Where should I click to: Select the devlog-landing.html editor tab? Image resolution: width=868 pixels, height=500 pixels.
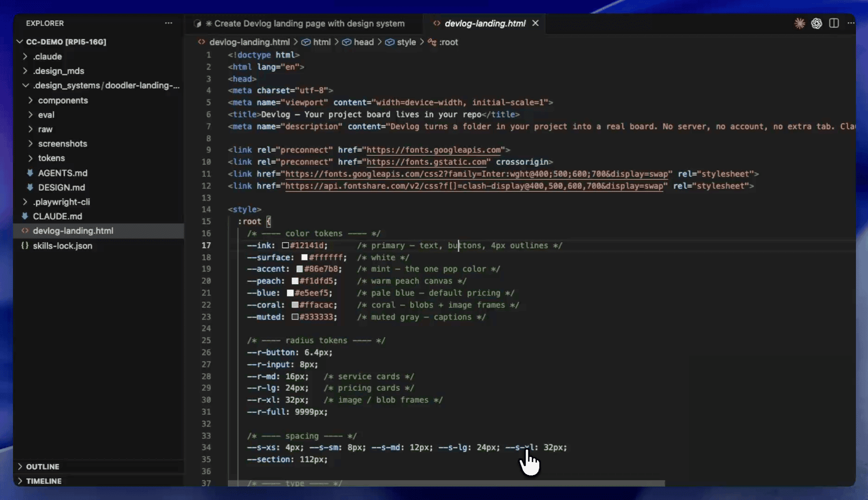pos(485,24)
